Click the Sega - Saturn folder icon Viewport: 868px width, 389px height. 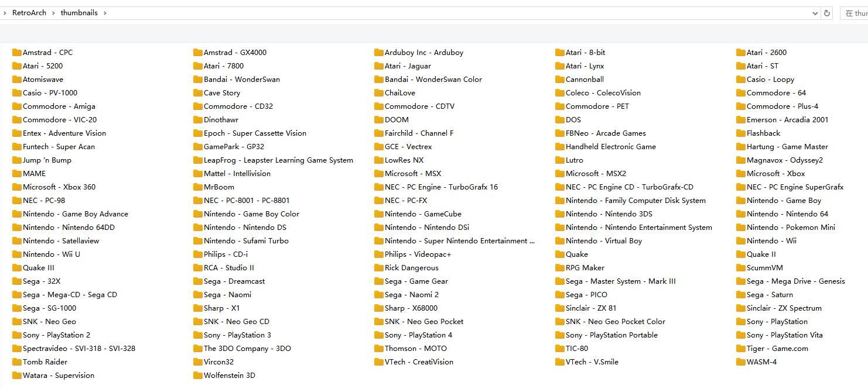click(740, 295)
